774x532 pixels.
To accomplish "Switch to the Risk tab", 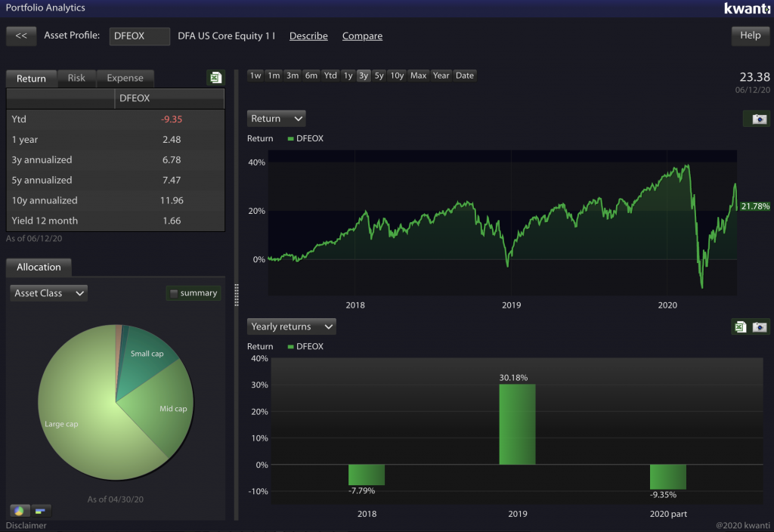I will (76, 78).
